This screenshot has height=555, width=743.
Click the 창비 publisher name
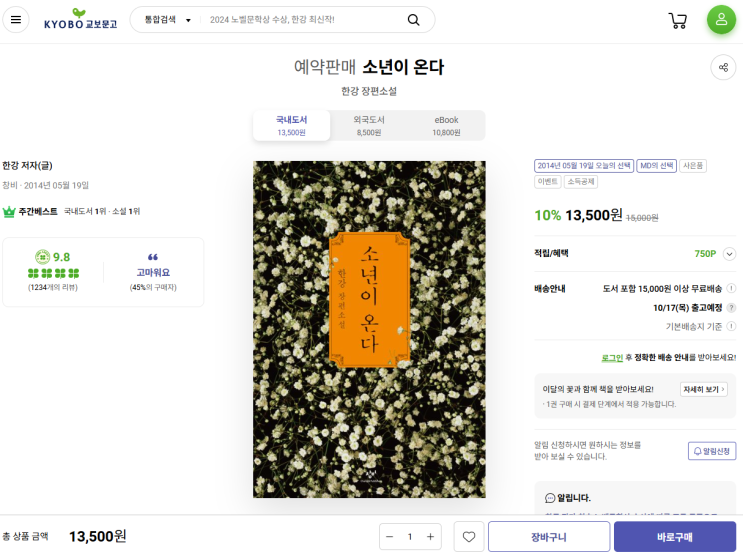pos(9,185)
